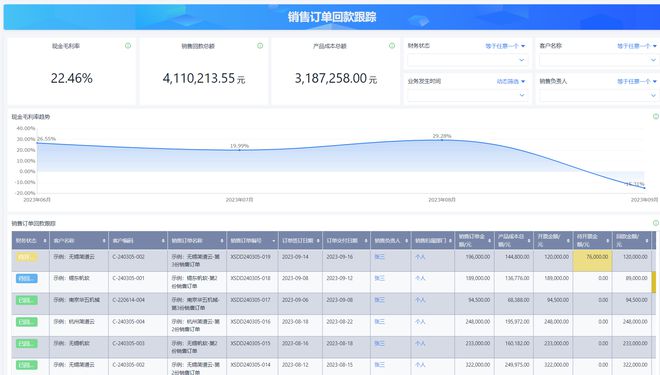
Task: Sort table by 客户名称 column header icon
Action: tap(104, 241)
